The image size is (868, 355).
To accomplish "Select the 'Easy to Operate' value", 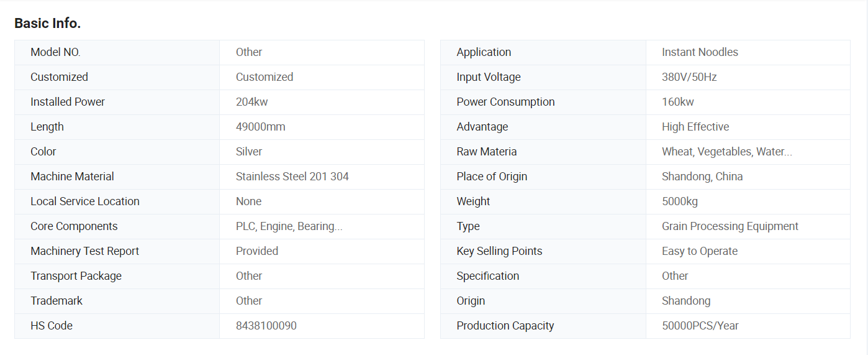I will (699, 251).
